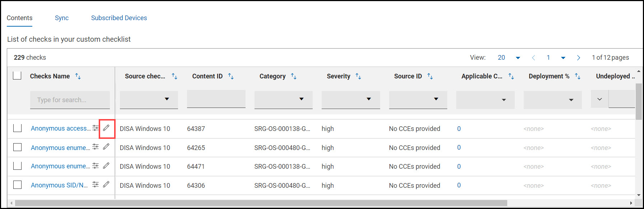The width and height of the screenshot is (644, 209).
Task: Tick checkbox for Anonymous access row
Action: pos(18,128)
